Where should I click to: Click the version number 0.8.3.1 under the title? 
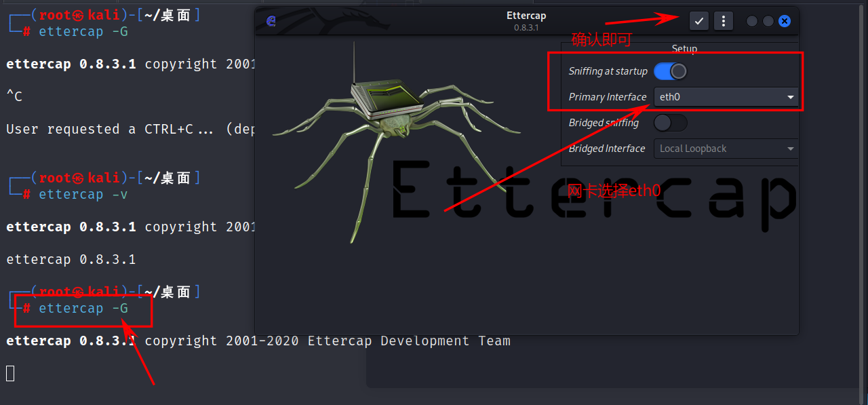point(526,28)
